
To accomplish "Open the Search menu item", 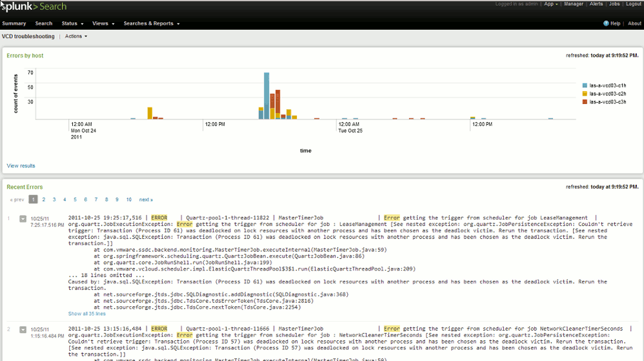I will [44, 23].
